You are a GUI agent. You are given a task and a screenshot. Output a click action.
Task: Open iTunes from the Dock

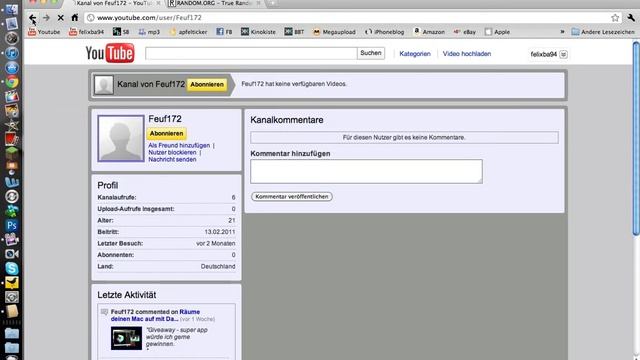(11, 53)
